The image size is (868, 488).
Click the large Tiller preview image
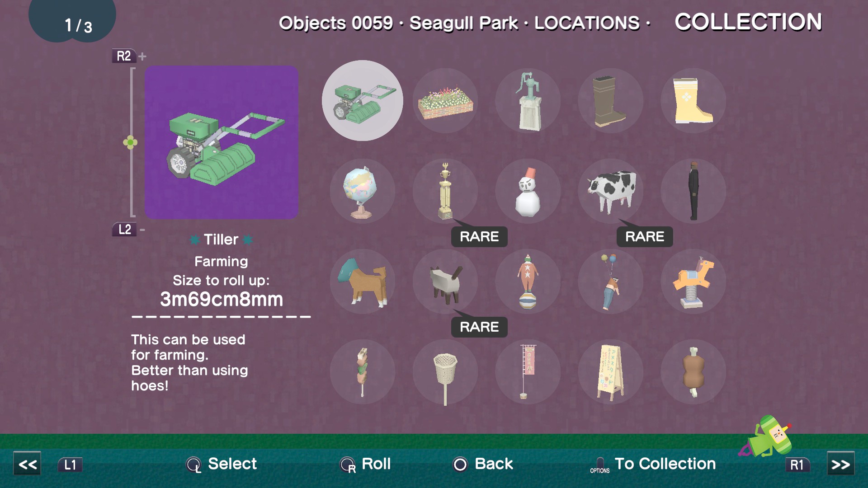(x=222, y=142)
